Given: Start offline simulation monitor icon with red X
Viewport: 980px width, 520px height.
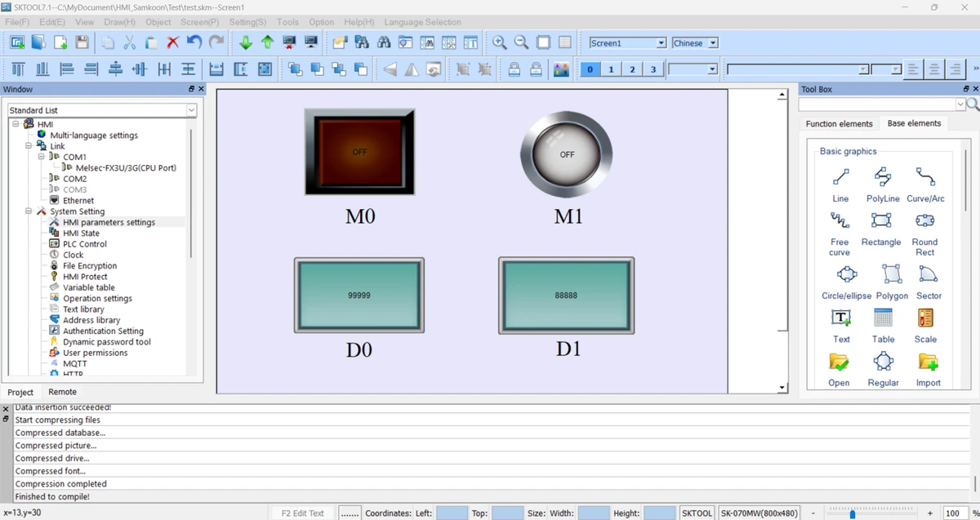Looking at the screenshot, I should [x=289, y=42].
